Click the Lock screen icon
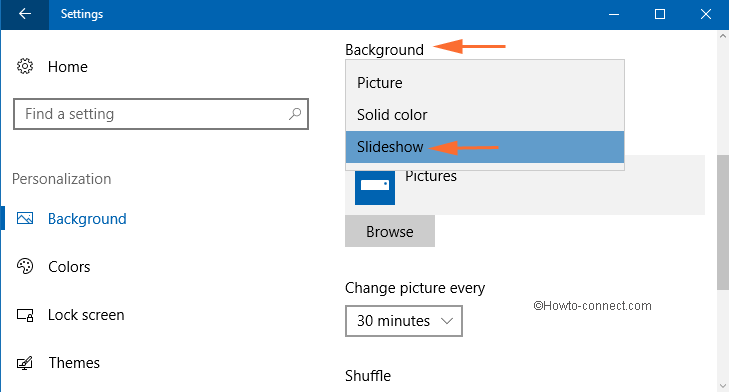The height and width of the screenshot is (392, 729). [x=25, y=315]
